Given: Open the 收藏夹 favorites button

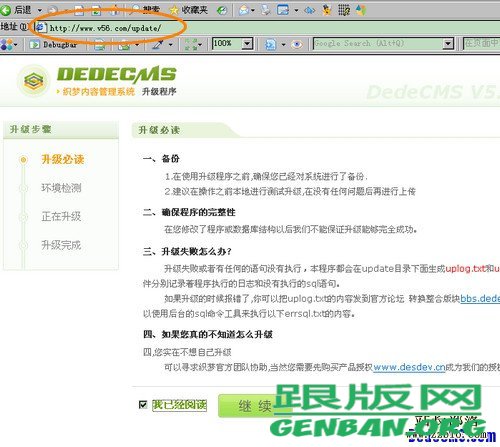Looking at the screenshot, I should [x=189, y=10].
